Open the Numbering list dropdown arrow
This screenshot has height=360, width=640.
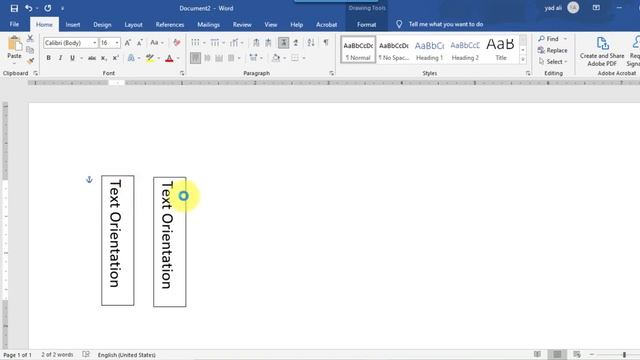pos(224,43)
